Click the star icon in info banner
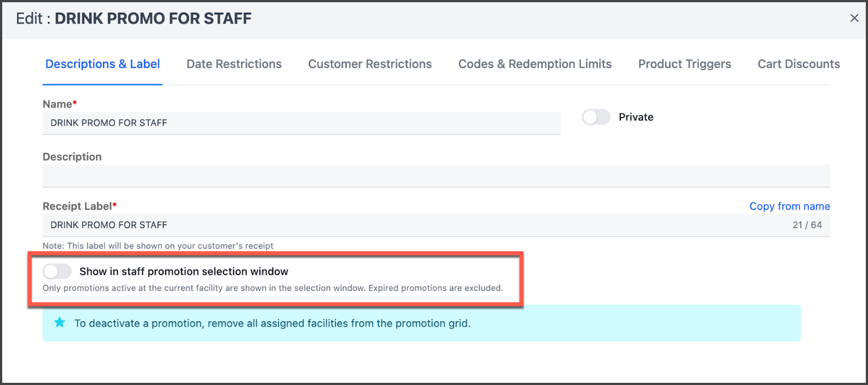 (59, 323)
